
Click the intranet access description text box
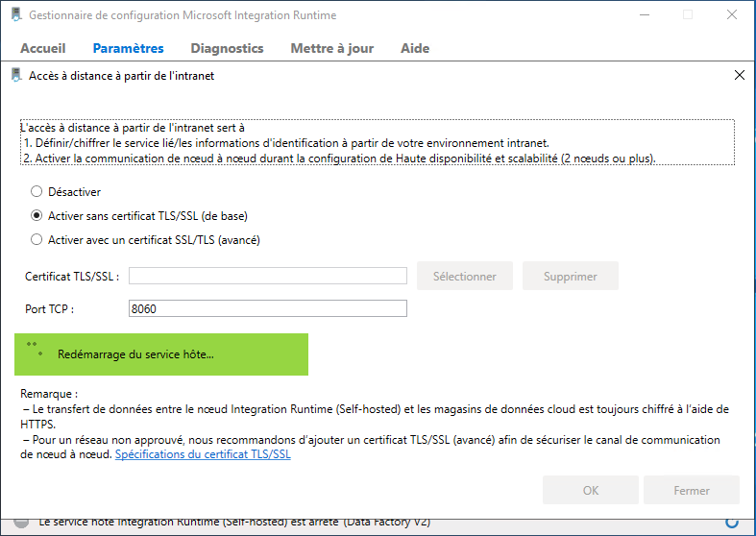click(377, 142)
